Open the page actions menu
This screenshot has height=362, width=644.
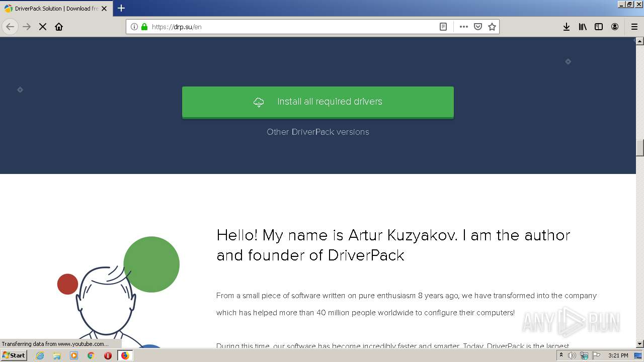click(x=464, y=27)
